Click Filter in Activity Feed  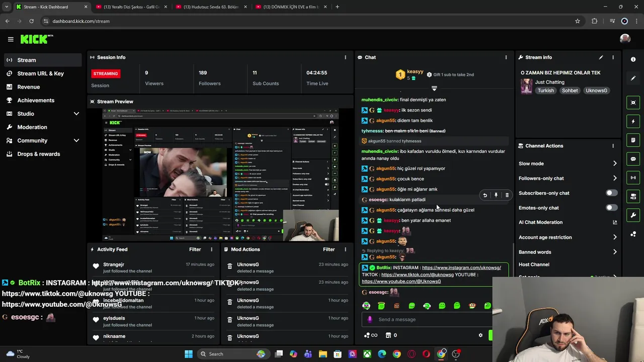point(195,249)
